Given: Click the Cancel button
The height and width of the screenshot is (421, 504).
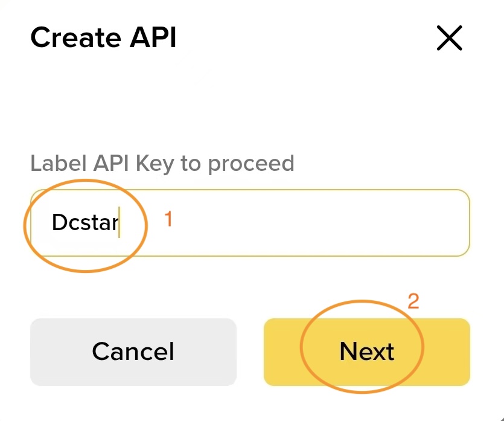Looking at the screenshot, I should tap(133, 352).
